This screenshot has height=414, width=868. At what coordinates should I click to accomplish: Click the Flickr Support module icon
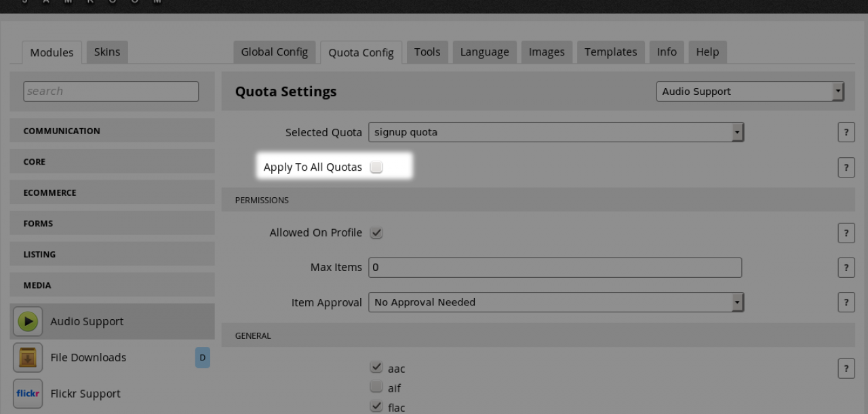click(x=28, y=394)
